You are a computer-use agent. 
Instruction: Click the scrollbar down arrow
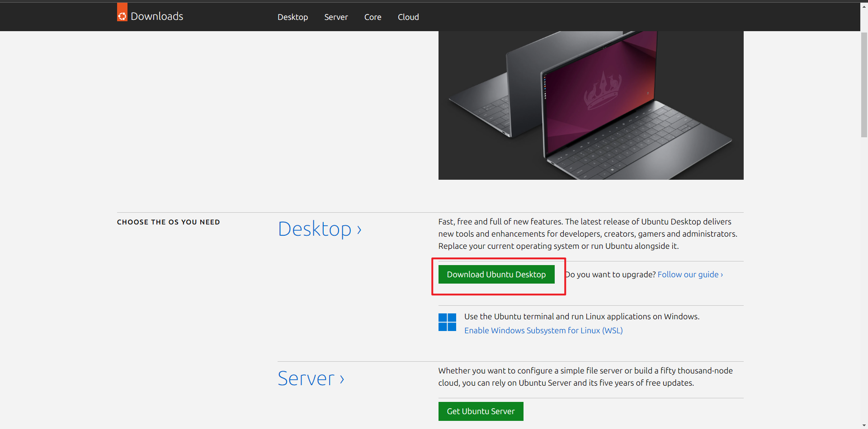863,425
